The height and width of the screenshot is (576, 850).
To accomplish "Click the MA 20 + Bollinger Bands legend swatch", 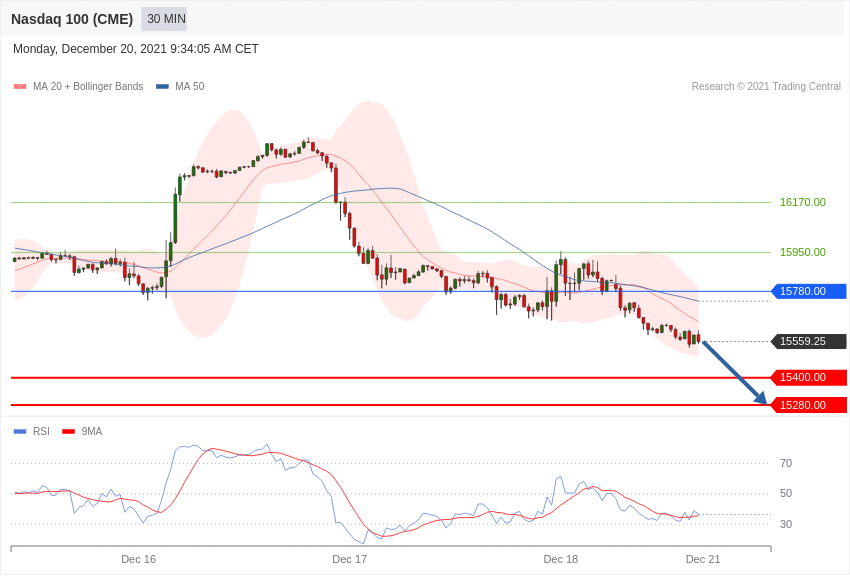I will pos(20,86).
